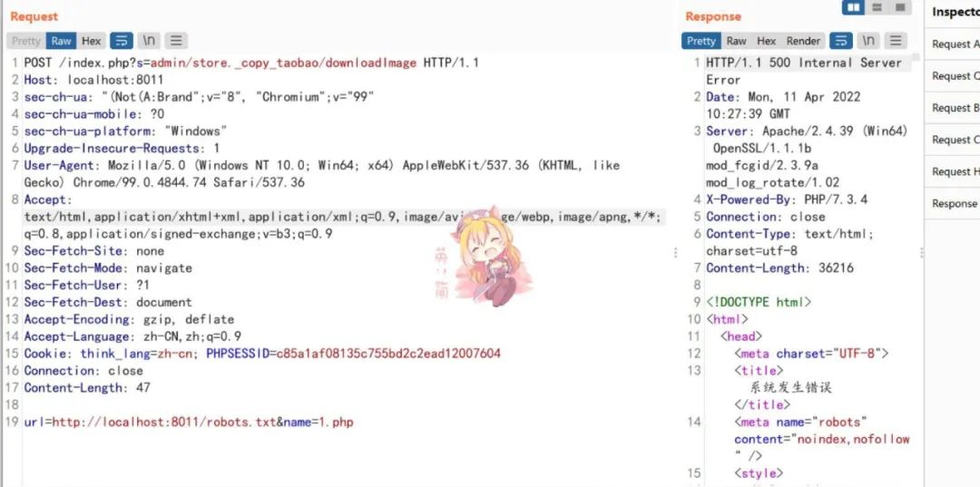This screenshot has height=487, width=980.
Task: Click the Connection: close request header
Action: tap(83, 371)
